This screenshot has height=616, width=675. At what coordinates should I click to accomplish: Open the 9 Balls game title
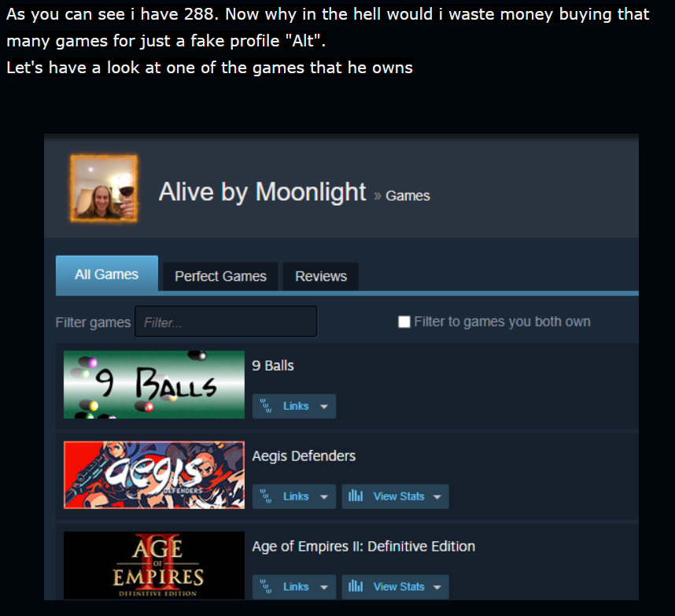pos(273,366)
